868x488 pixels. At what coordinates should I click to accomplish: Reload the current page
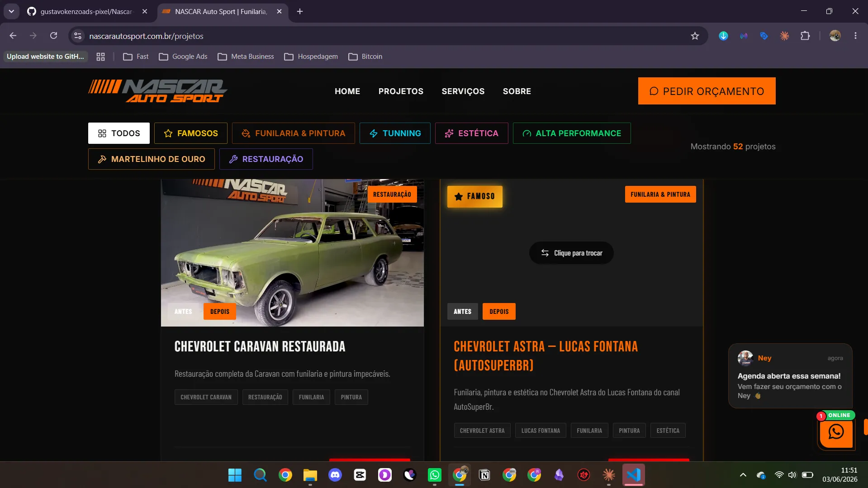coord(53,36)
